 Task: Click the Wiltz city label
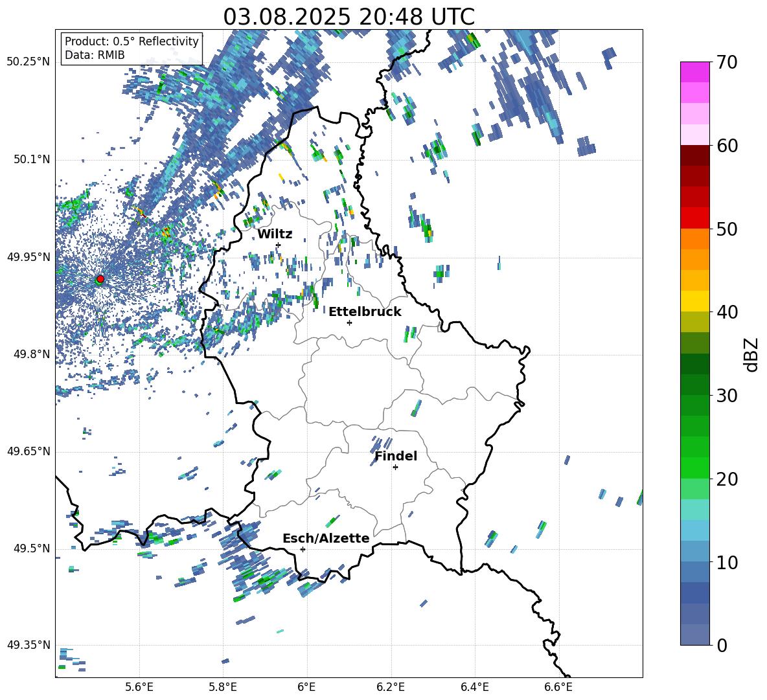pos(275,234)
